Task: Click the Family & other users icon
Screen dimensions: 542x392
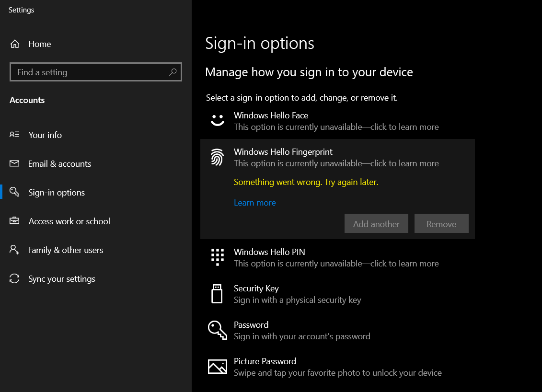Action: coord(14,250)
